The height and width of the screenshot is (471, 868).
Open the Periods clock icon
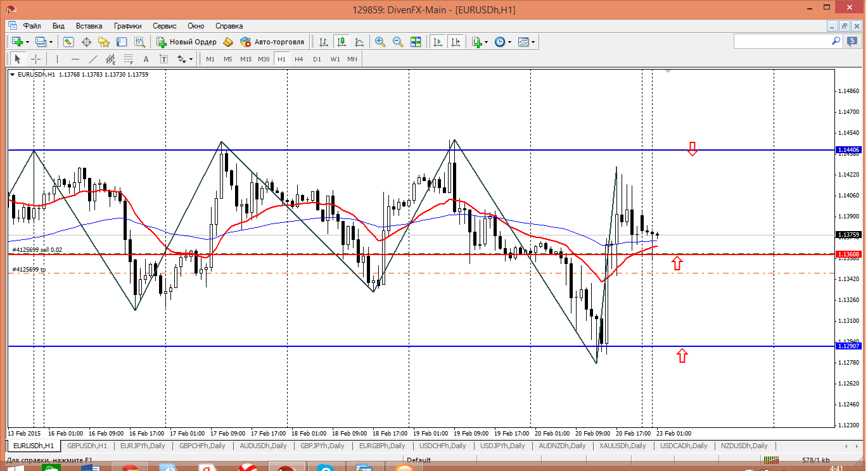click(500, 42)
